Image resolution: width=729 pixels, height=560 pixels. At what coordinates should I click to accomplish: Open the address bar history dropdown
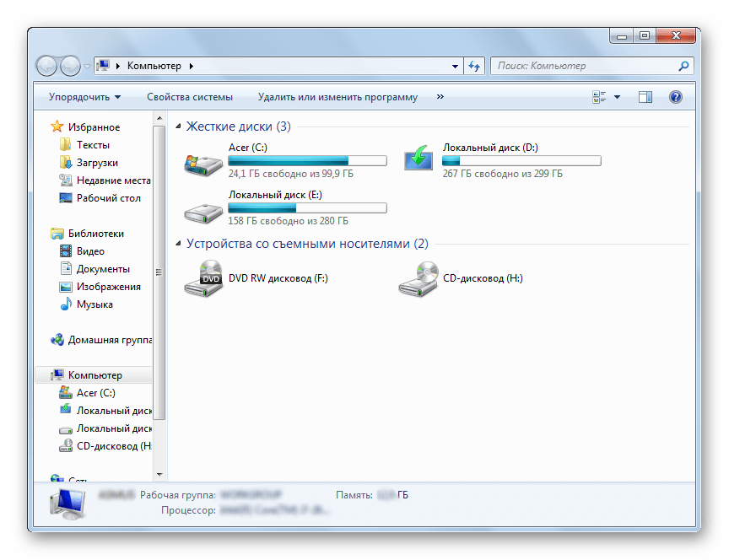(455, 66)
